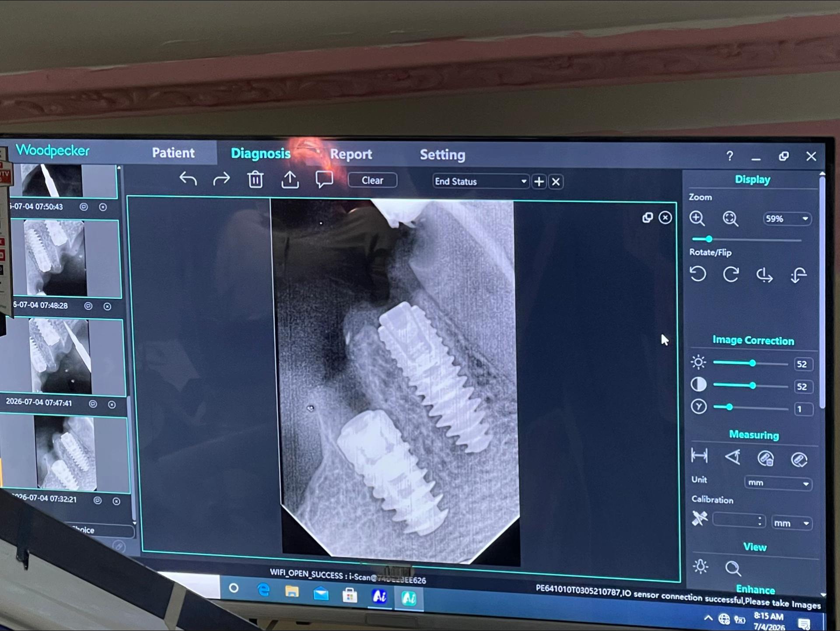Click the Calibration ruler icon
The image size is (840, 631).
pyautogui.click(x=700, y=519)
